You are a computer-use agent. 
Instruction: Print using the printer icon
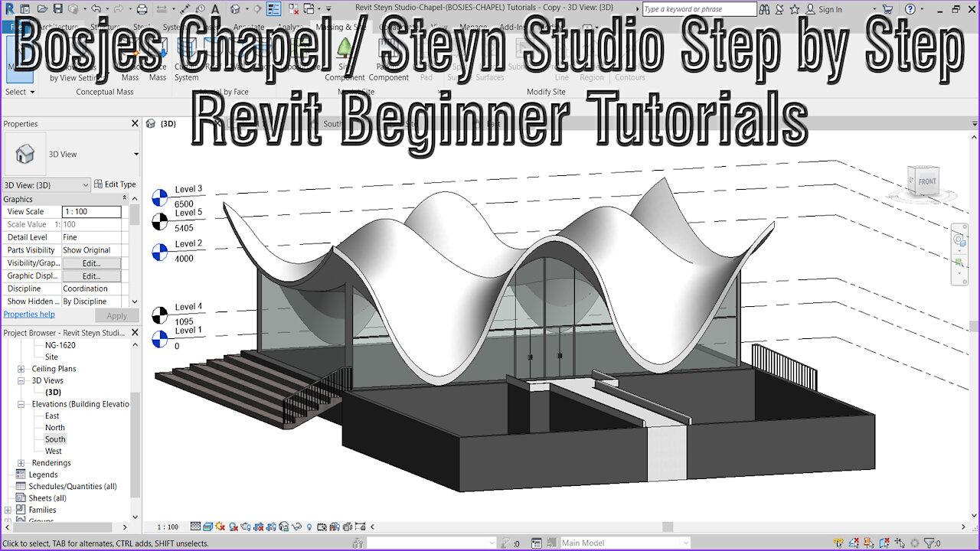tap(142, 8)
